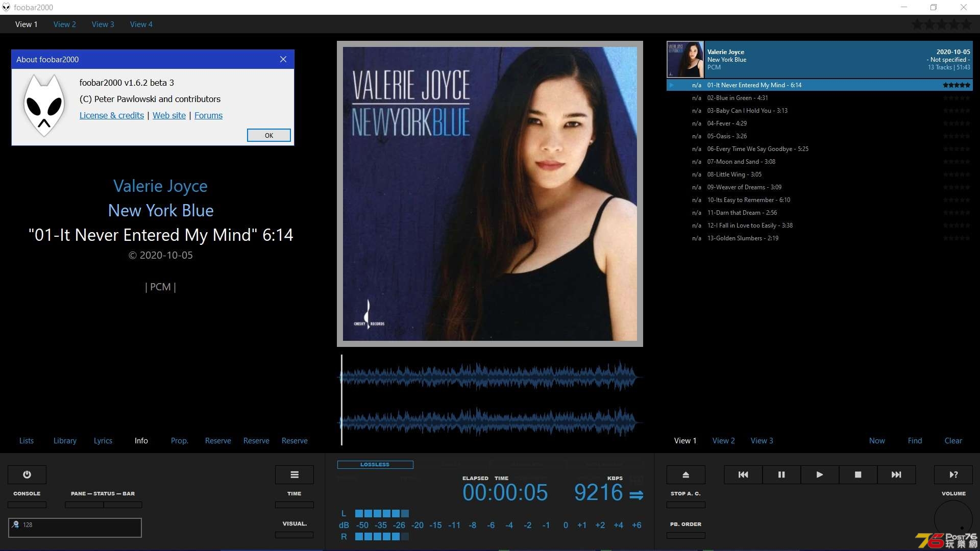Skip to previous track

pos(743,474)
